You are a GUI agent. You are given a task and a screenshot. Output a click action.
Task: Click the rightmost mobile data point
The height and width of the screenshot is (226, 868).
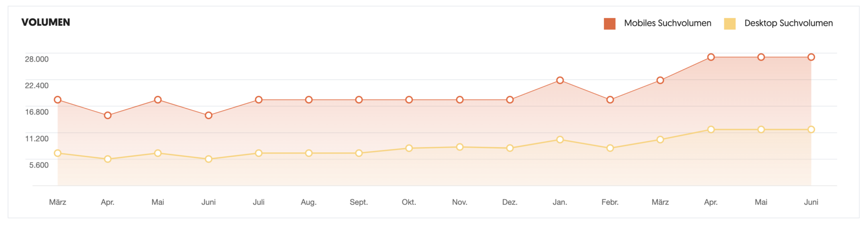(811, 57)
